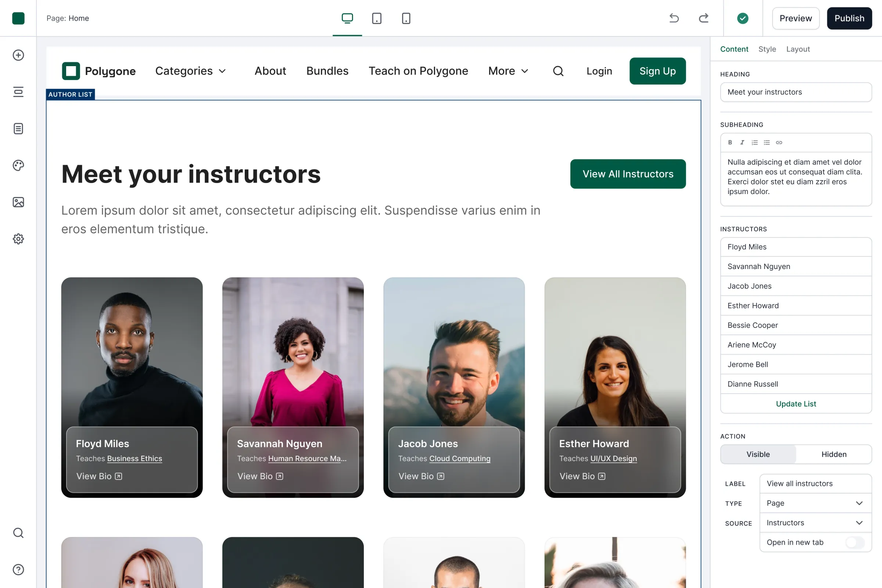Select Jerome Bell in instructors list
The image size is (882, 588).
(x=796, y=364)
